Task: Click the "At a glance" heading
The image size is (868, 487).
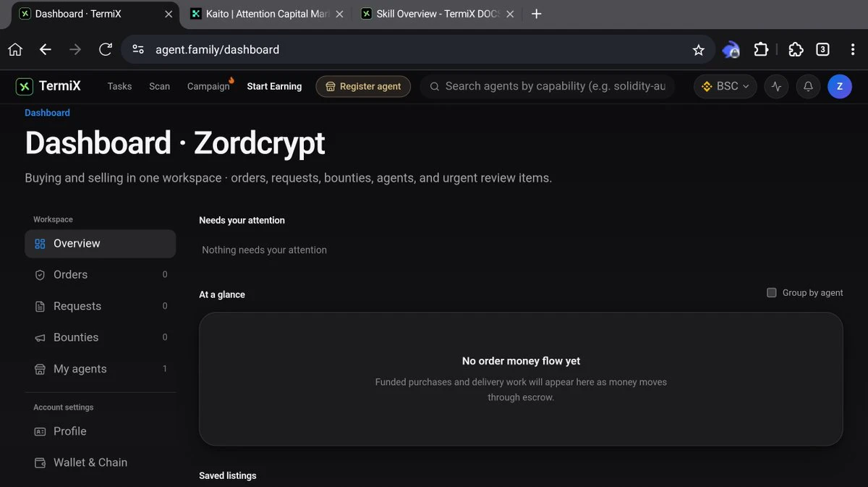Action: (222, 295)
